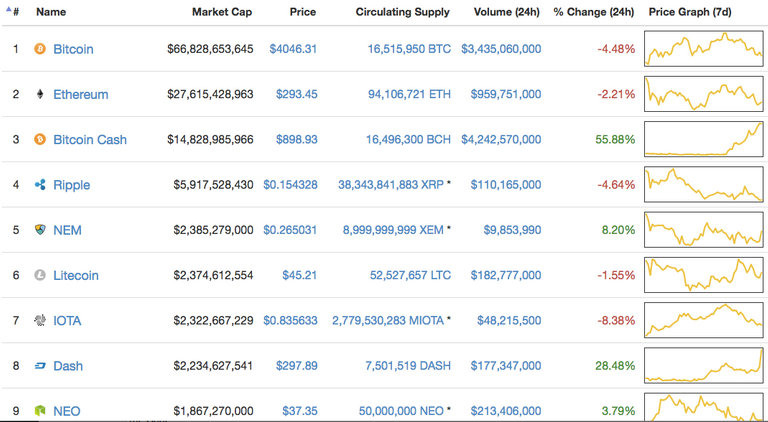
Task: Open Bitcoin 7-day price graph
Action: 704,48
